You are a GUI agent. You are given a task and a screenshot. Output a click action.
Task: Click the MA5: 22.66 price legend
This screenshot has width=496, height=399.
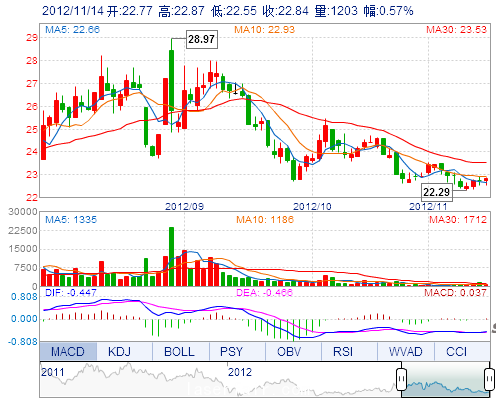(72, 30)
